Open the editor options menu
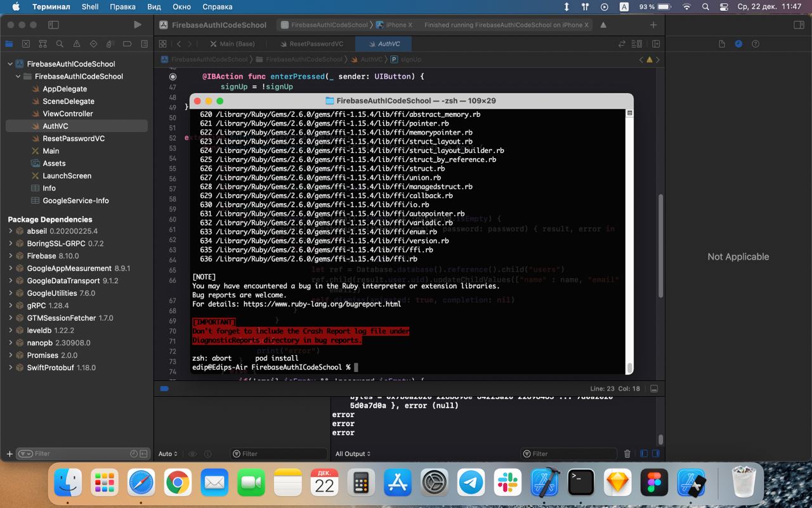 tap(638, 44)
